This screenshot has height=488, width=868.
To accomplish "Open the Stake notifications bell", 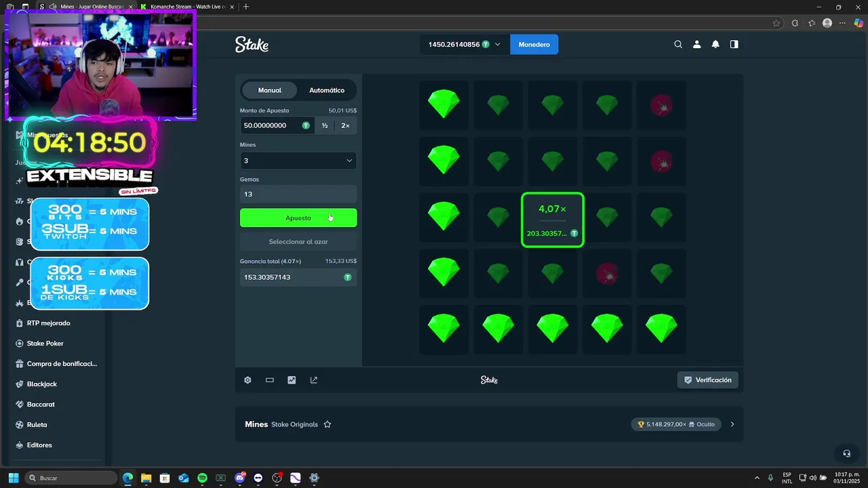I will [x=715, y=45].
